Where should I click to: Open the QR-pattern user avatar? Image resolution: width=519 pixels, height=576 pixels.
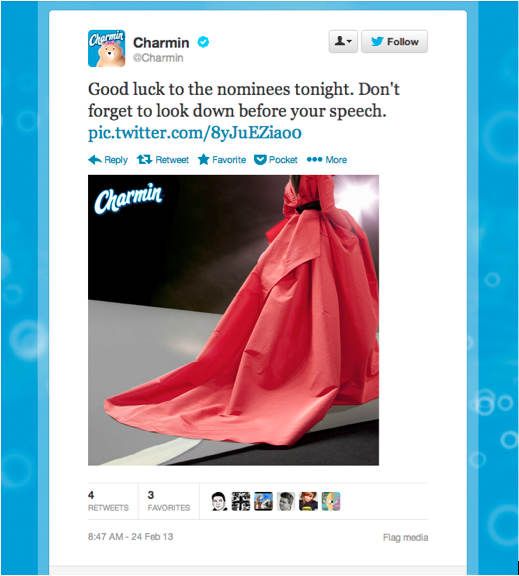(241, 501)
